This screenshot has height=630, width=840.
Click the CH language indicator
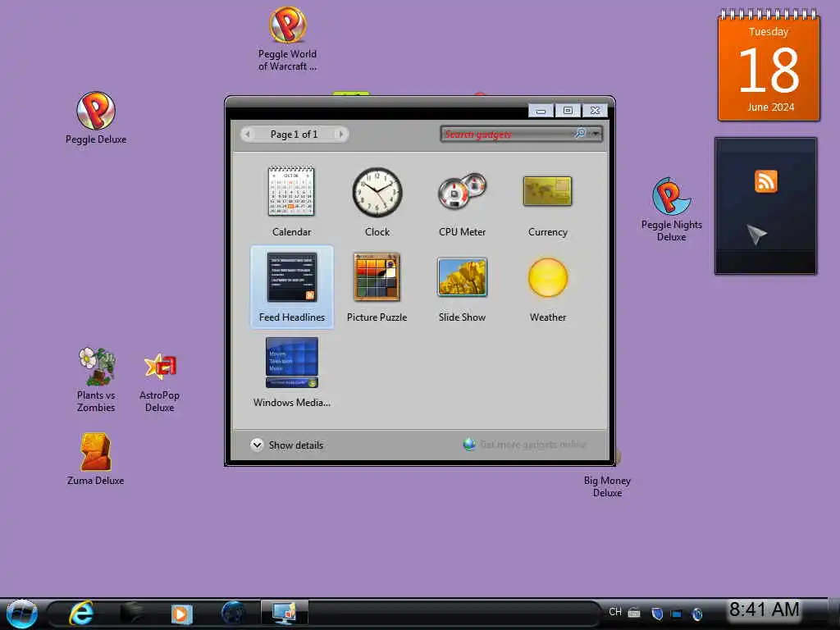pyautogui.click(x=615, y=612)
